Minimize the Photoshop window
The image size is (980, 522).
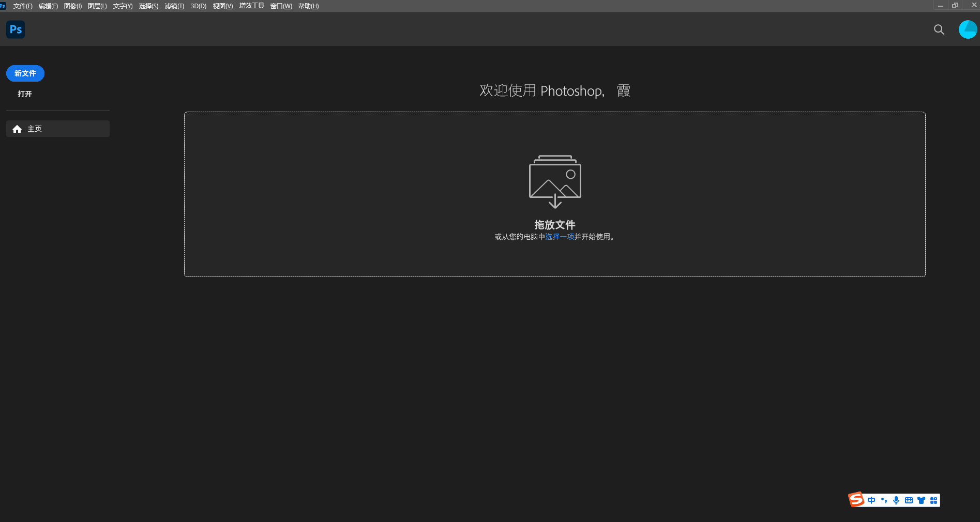[941, 6]
